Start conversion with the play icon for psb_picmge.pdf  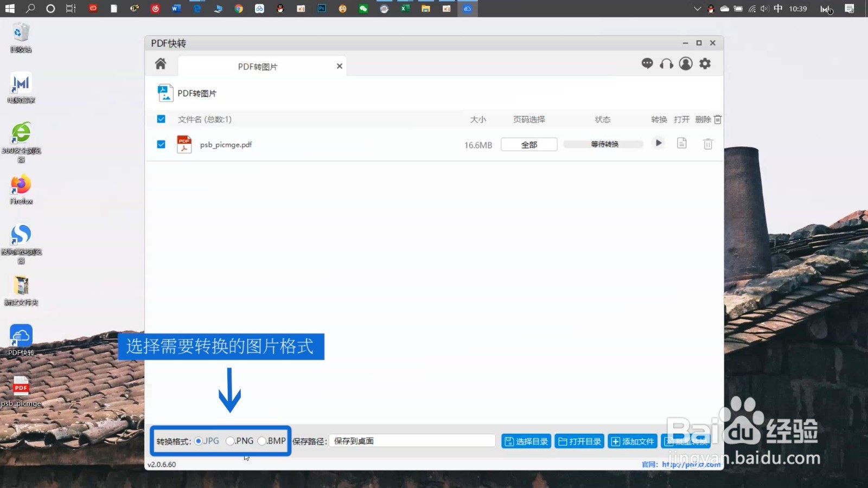(x=658, y=143)
